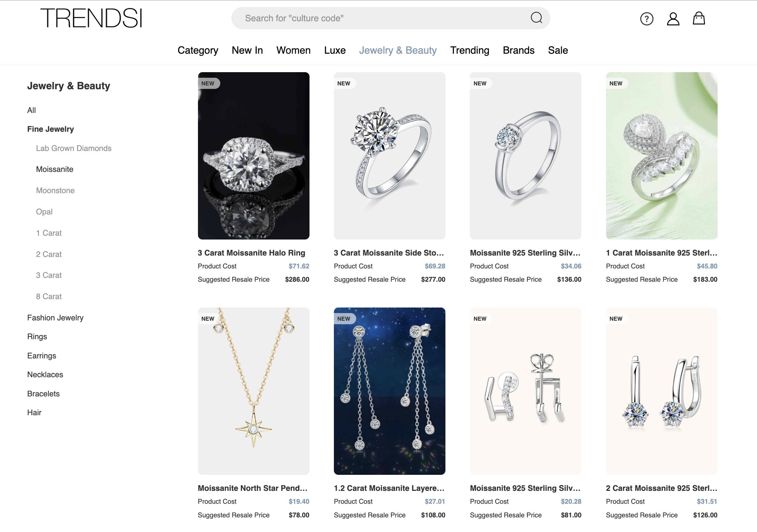Image resolution: width=757 pixels, height=532 pixels.
Task: Expand the Earrings category
Action: pos(42,356)
